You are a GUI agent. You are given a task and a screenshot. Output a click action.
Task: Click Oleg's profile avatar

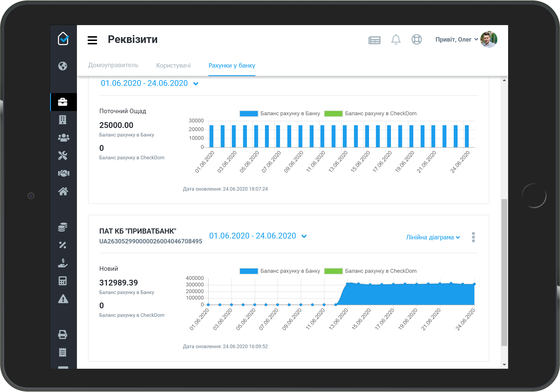[488, 39]
